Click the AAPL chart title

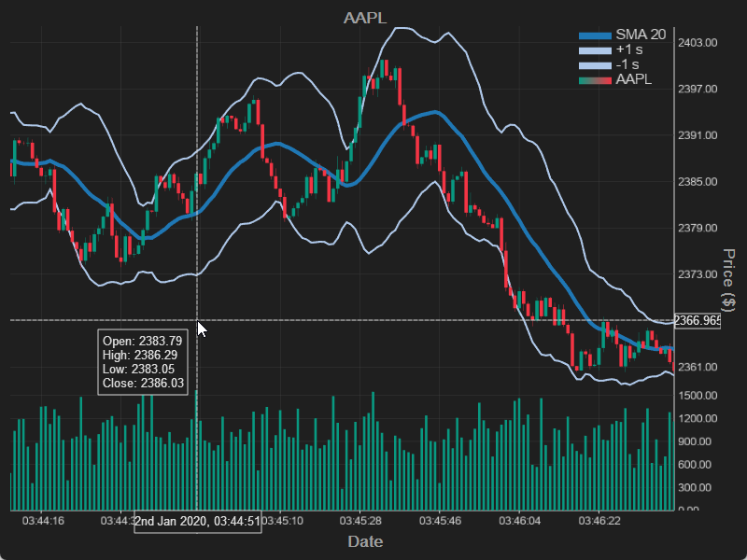365,18
